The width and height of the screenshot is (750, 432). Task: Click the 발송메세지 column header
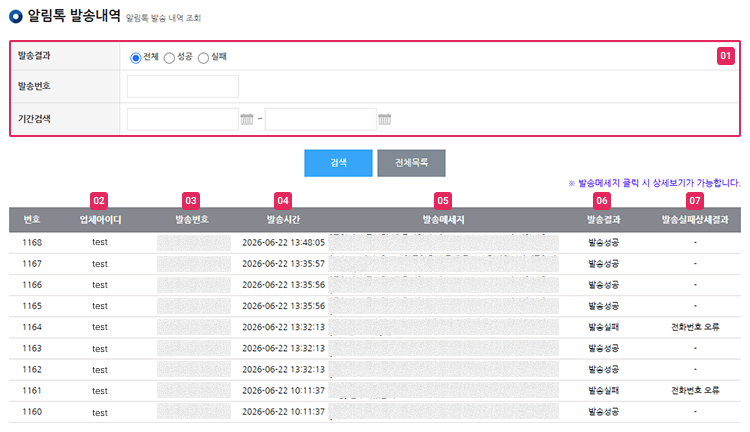coord(443,220)
